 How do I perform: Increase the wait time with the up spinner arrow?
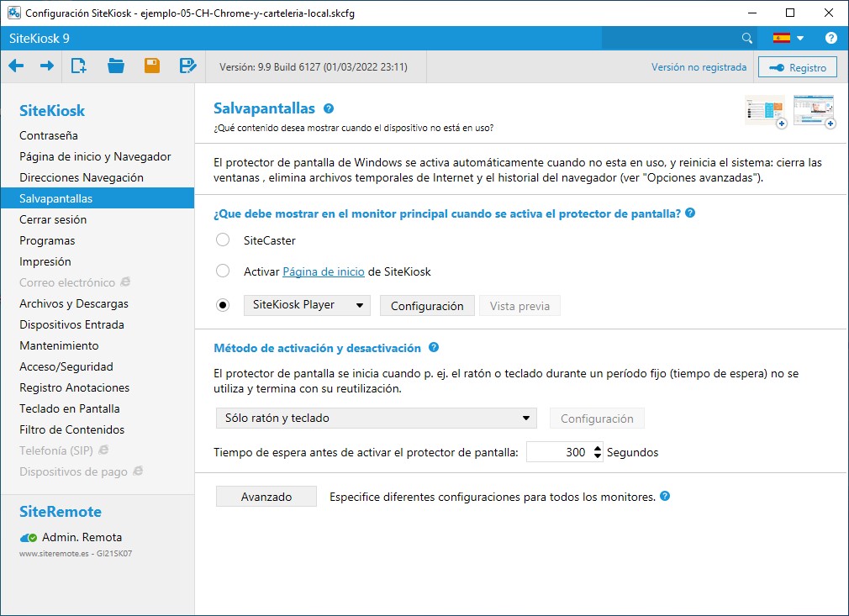point(598,448)
